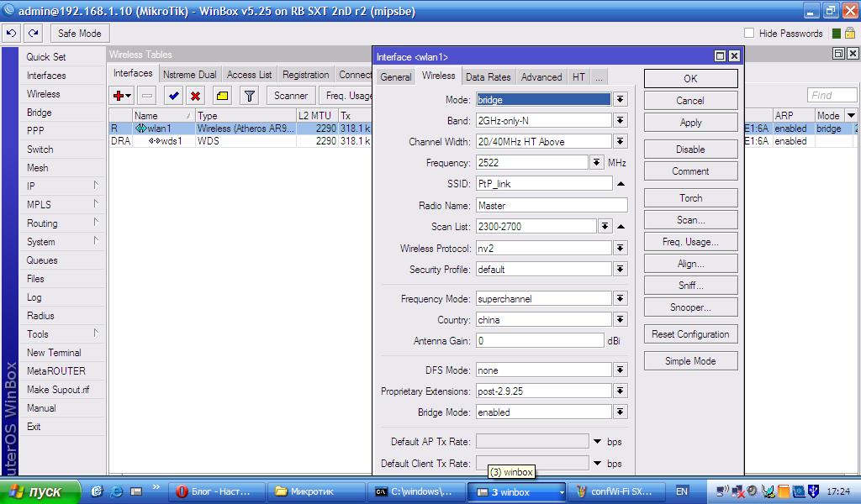
Task: Switch to Access List tab
Action: click(x=249, y=75)
